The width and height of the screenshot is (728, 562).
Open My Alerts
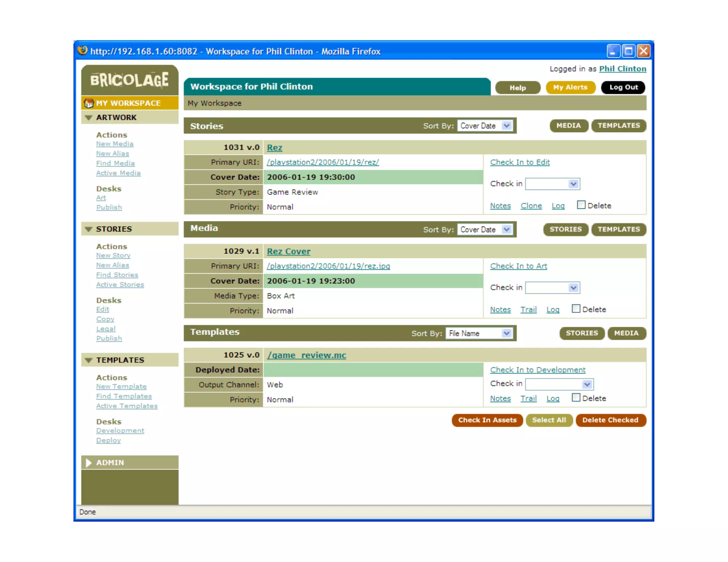point(570,87)
